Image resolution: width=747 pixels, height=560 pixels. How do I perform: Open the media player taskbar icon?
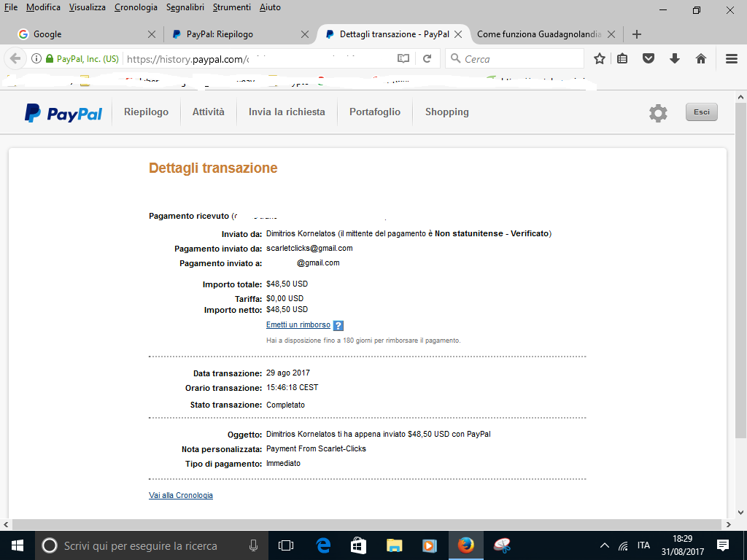tap(430, 545)
